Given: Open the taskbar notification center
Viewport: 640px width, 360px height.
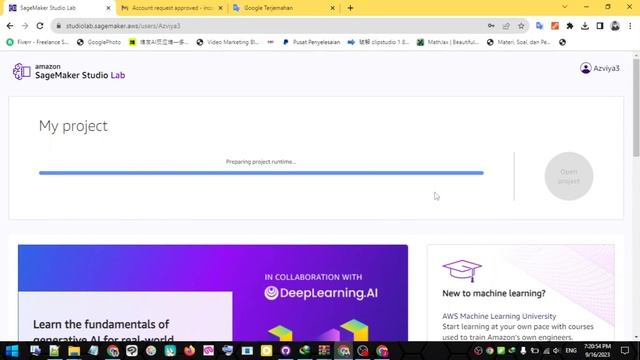Looking at the screenshot, I should (624, 351).
